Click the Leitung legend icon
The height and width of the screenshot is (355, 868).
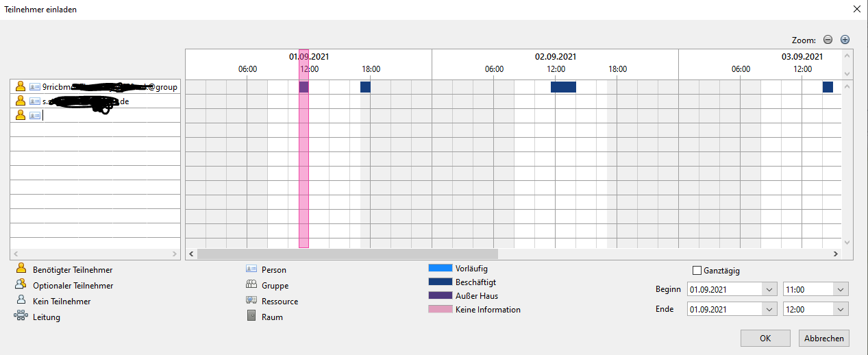click(x=21, y=317)
